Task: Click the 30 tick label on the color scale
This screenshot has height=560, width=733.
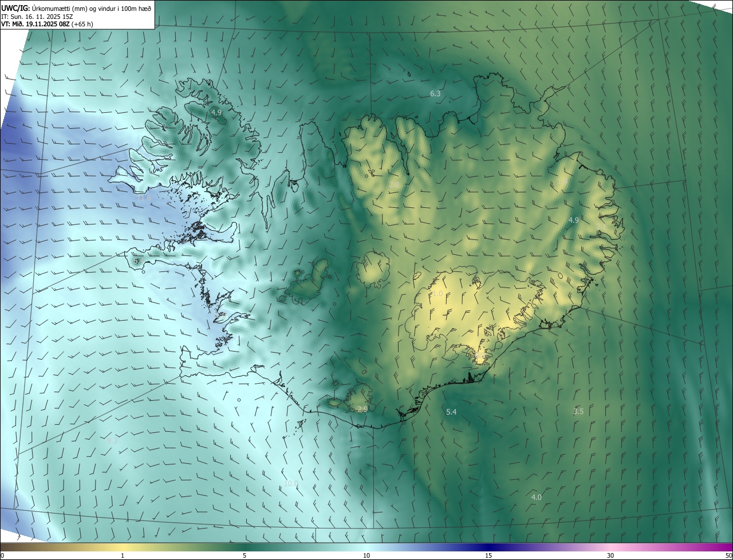Action: tap(610, 555)
